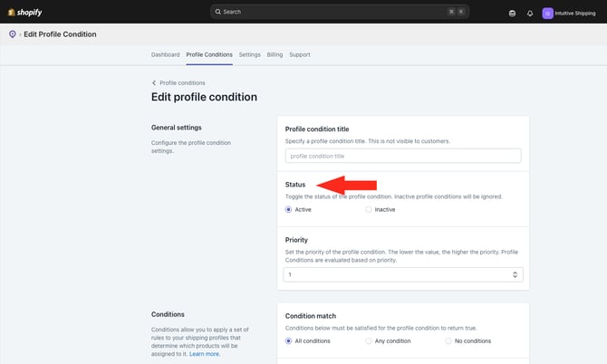Open the notifications bell
The width and height of the screenshot is (607, 364).
[x=530, y=14]
